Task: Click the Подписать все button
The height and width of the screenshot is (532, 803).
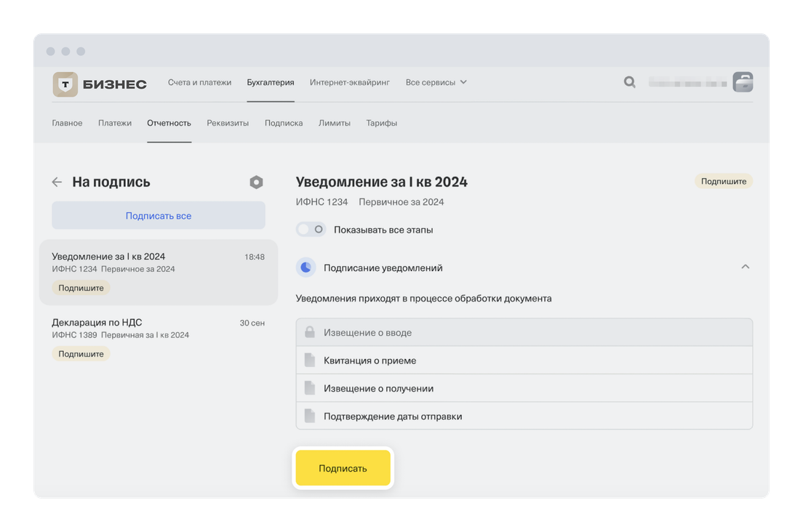Action: (159, 216)
